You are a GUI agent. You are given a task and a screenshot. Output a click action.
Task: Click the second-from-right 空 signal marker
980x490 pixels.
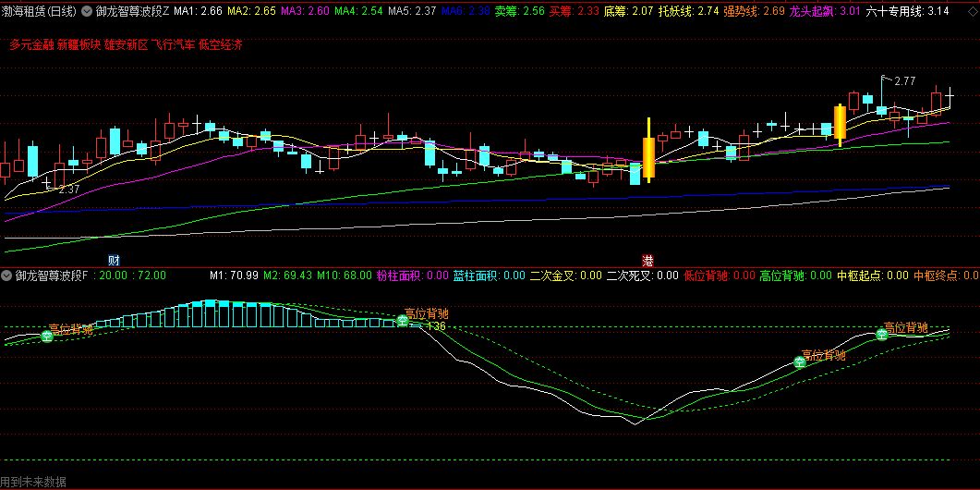tap(799, 361)
